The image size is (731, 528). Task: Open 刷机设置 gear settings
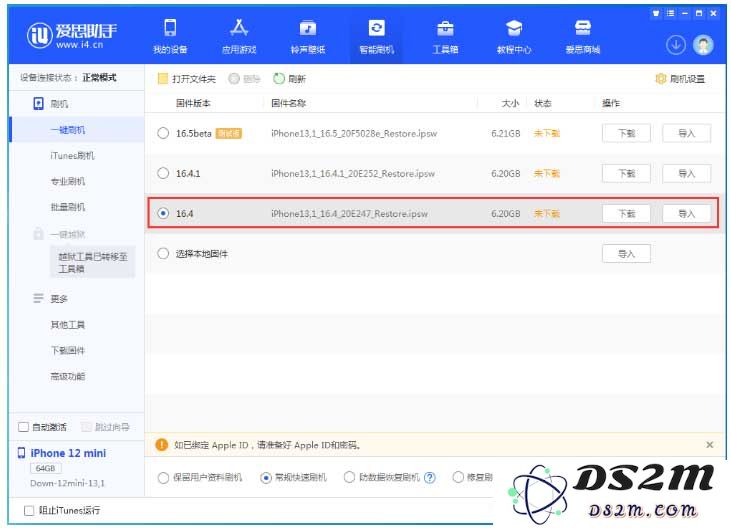(661, 79)
